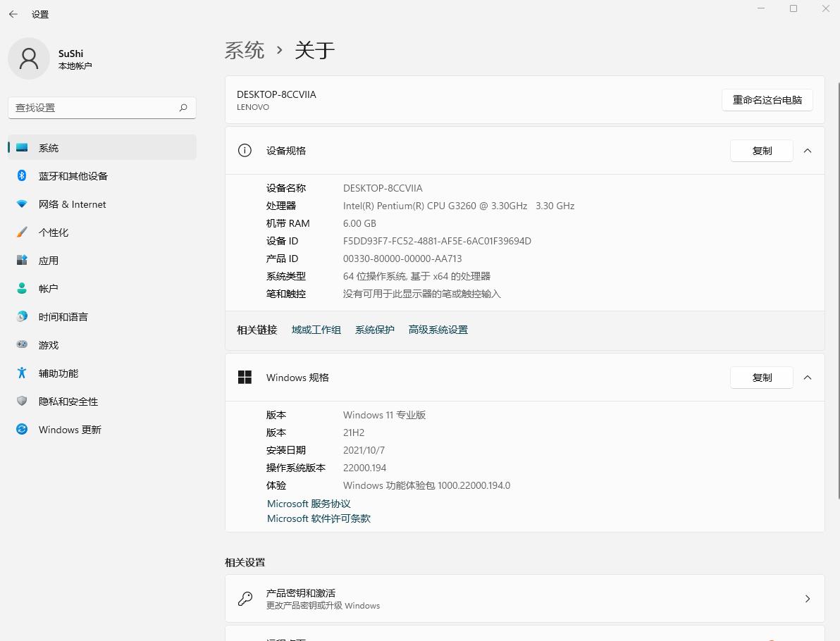Open the 高级系统设置 link
840x641 pixels.
click(438, 329)
